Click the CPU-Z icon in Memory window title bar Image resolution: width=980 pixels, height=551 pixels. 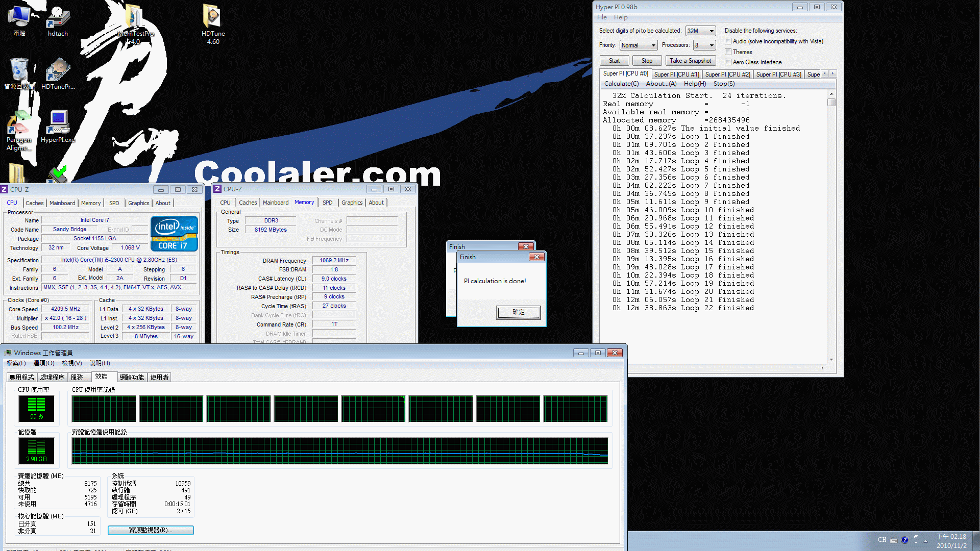coord(218,189)
